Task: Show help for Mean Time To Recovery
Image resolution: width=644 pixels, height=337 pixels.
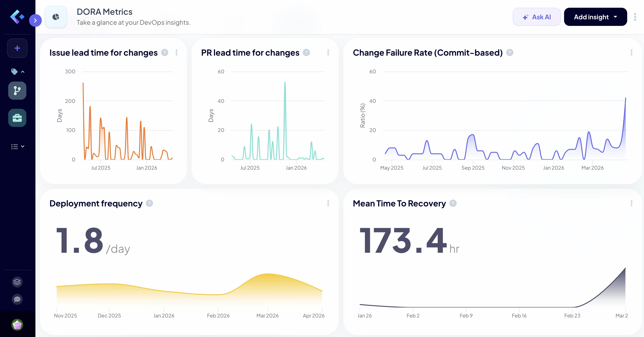Action: click(x=453, y=203)
